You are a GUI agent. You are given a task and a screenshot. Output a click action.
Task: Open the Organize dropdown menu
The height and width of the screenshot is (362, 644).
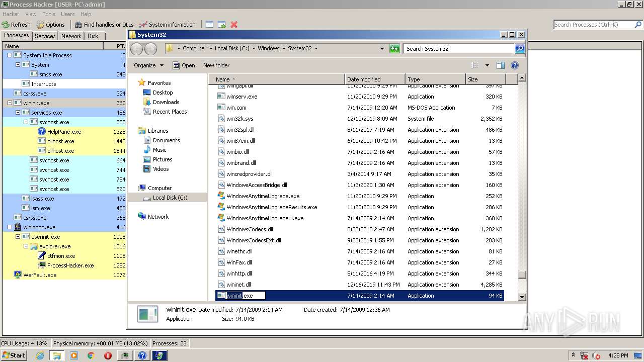(148, 65)
